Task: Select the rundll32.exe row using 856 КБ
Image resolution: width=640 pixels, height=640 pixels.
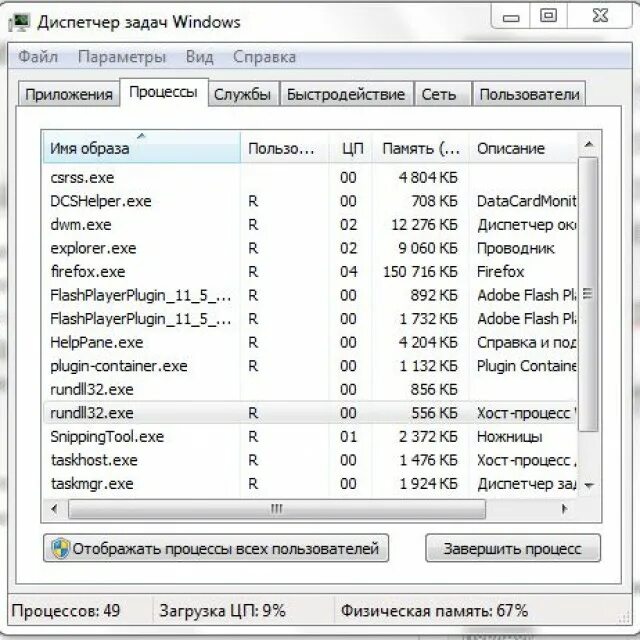Action: pos(310,389)
